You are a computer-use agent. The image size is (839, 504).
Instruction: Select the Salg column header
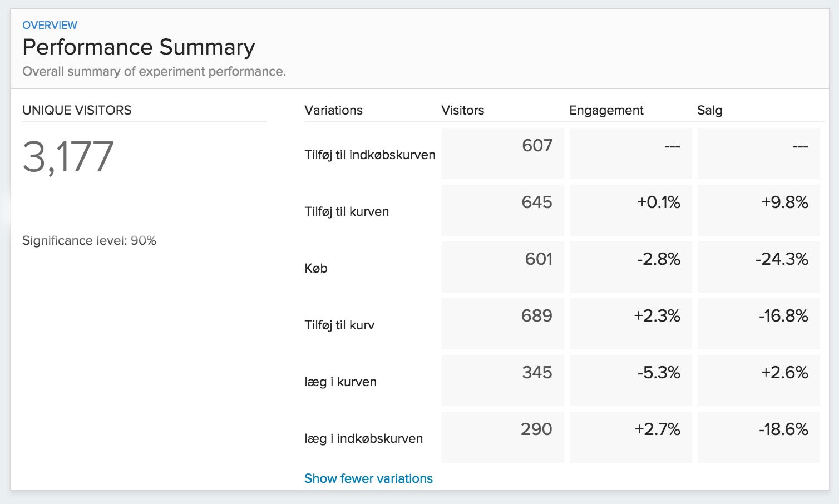click(x=709, y=110)
